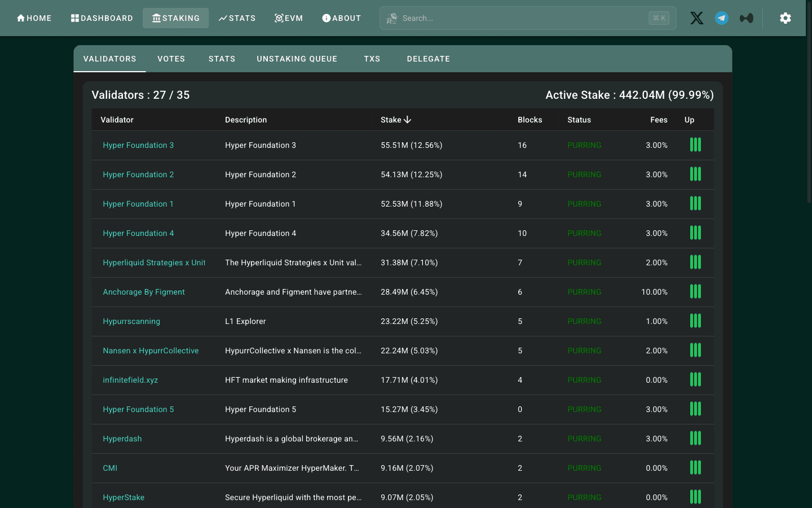Open the top Stats nav item

pos(237,18)
